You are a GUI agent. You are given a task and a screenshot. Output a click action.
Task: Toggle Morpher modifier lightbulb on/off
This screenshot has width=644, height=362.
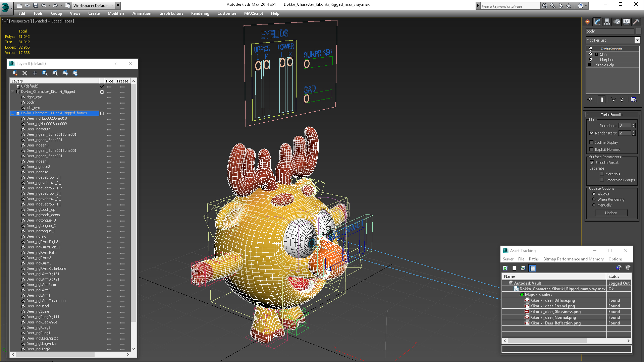click(x=591, y=59)
